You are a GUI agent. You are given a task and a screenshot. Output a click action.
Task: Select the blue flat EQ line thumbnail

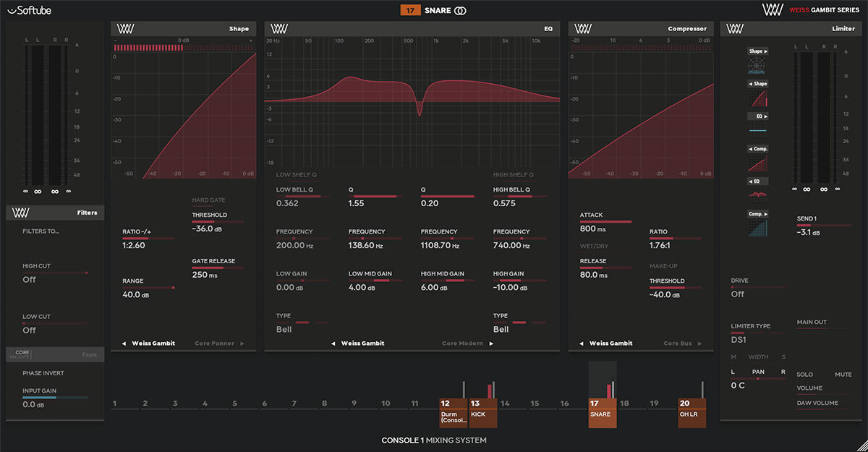click(x=757, y=130)
